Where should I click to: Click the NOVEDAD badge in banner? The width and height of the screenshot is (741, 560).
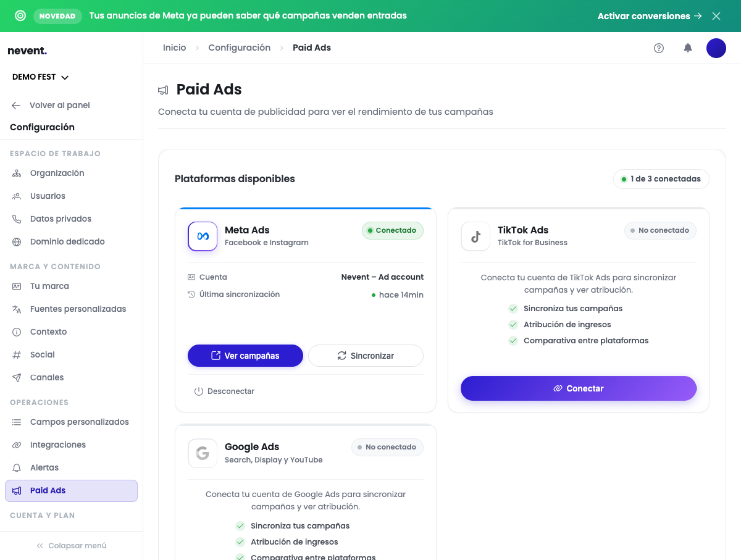coord(57,16)
